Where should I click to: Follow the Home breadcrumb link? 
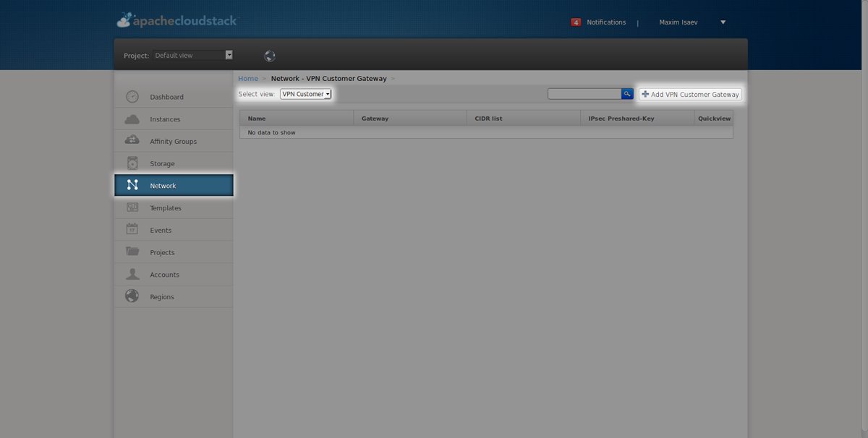pos(248,78)
